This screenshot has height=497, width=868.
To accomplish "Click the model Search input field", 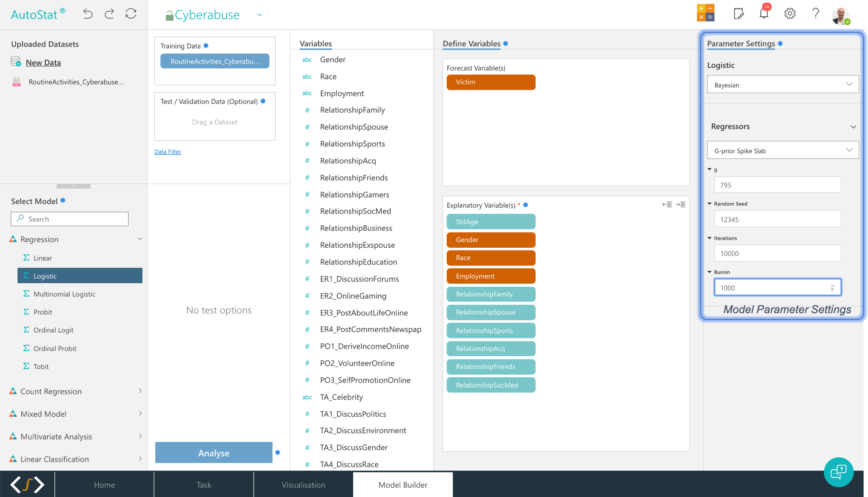I will pos(70,219).
